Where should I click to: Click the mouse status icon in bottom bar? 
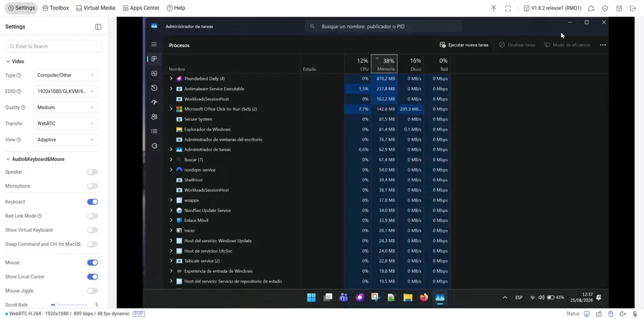coord(611,314)
